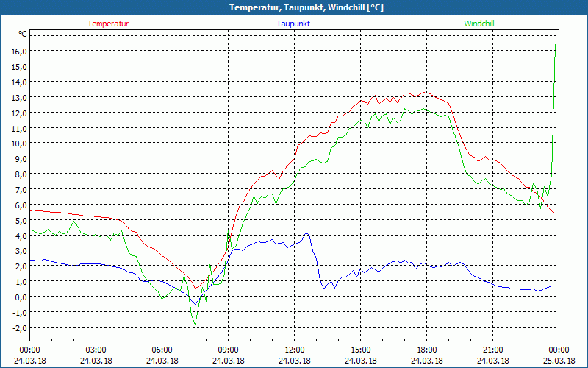Image resolution: width=588 pixels, height=368 pixels.
Task: Click the Windchill minimum dip near -2
Action: (x=195, y=325)
